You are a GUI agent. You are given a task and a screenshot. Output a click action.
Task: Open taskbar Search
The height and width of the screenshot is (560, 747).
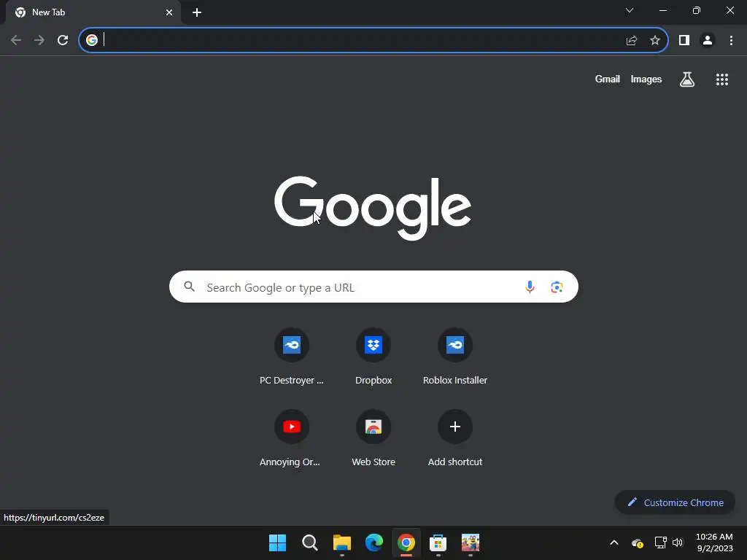tap(309, 542)
